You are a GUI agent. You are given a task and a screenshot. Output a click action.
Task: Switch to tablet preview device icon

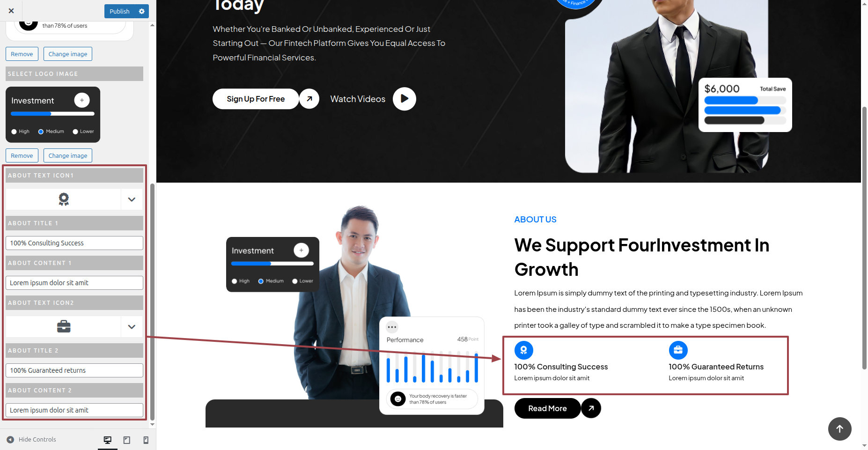point(127,440)
